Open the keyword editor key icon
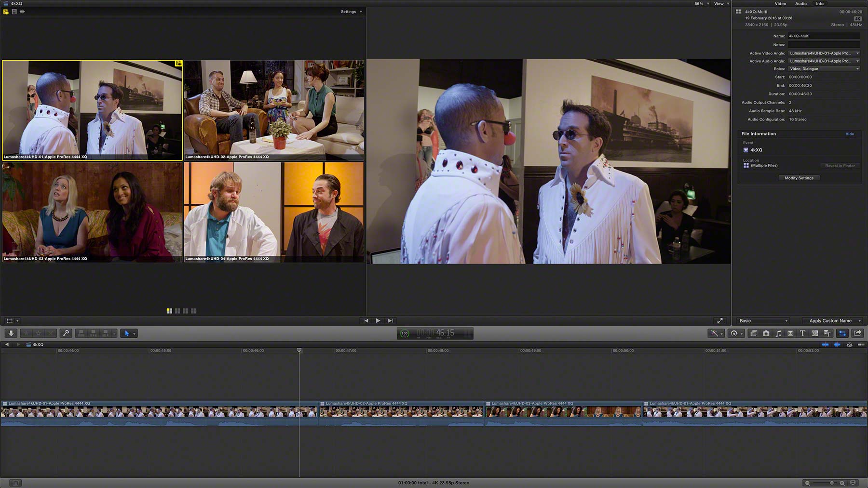The height and width of the screenshot is (488, 868). [66, 333]
